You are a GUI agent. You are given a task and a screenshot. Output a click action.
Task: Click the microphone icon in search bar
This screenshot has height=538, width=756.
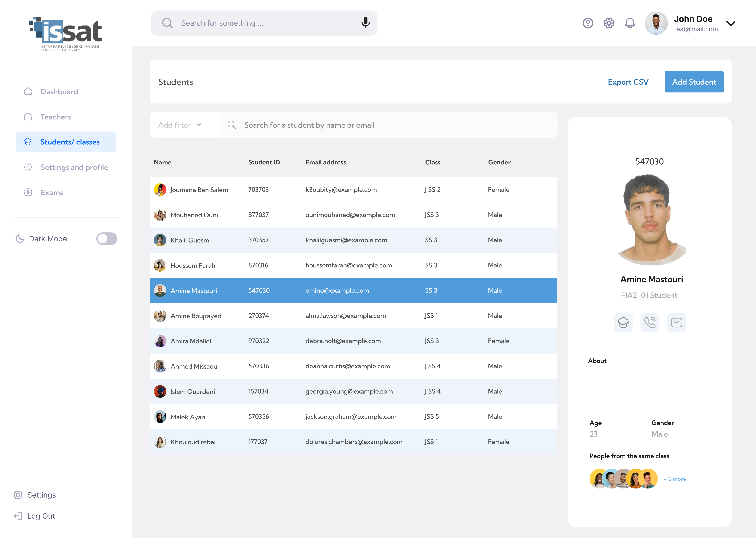point(365,23)
